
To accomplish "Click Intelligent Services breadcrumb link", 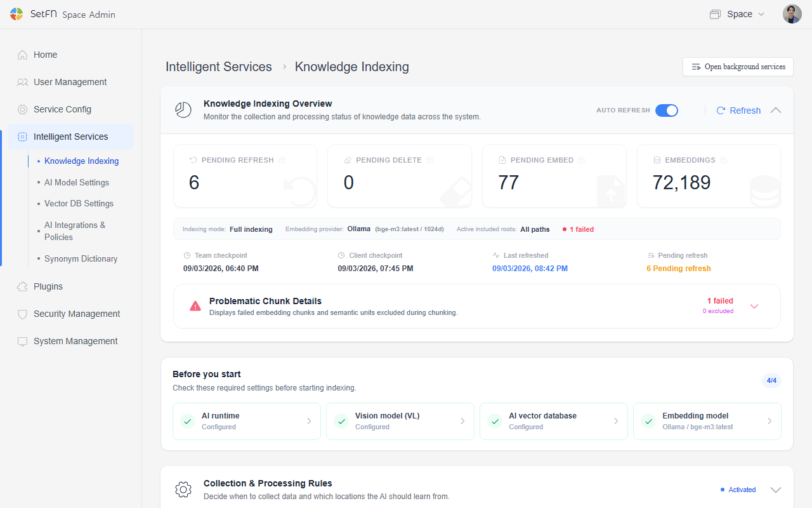I will (x=219, y=67).
